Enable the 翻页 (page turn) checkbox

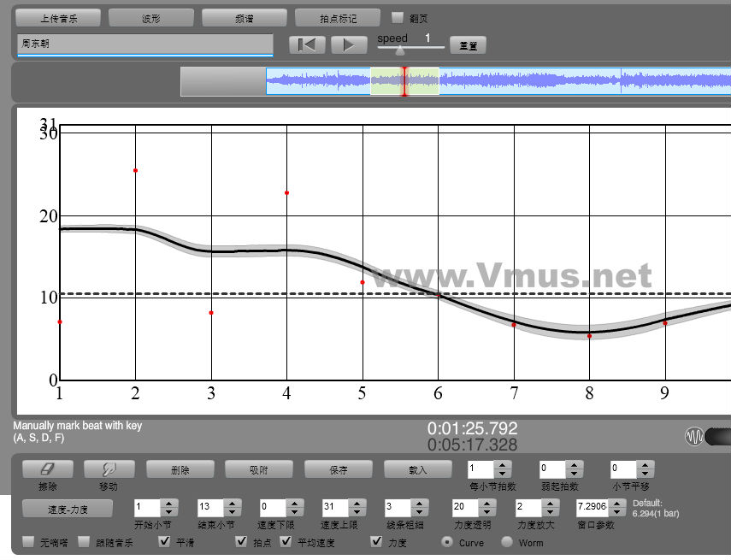pos(397,17)
